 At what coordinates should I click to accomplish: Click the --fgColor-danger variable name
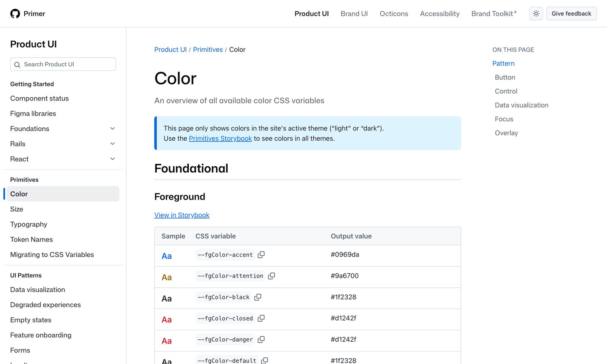(225, 340)
